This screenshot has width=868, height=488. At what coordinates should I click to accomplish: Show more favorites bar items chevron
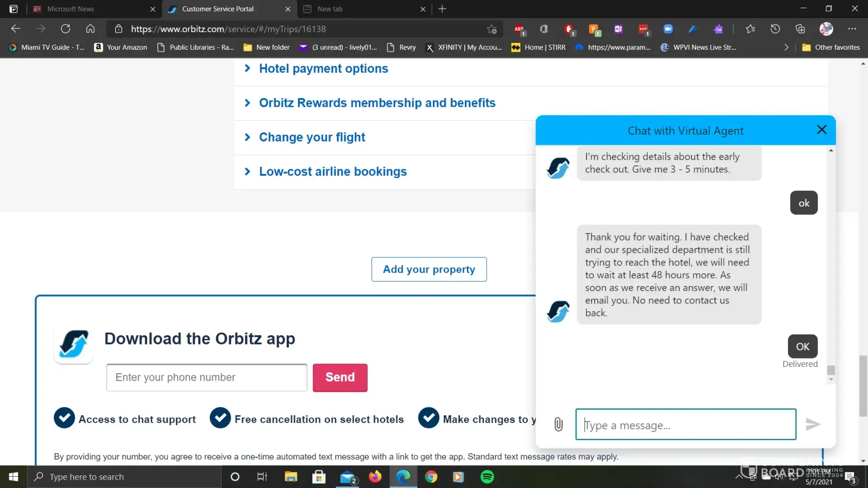click(x=786, y=47)
